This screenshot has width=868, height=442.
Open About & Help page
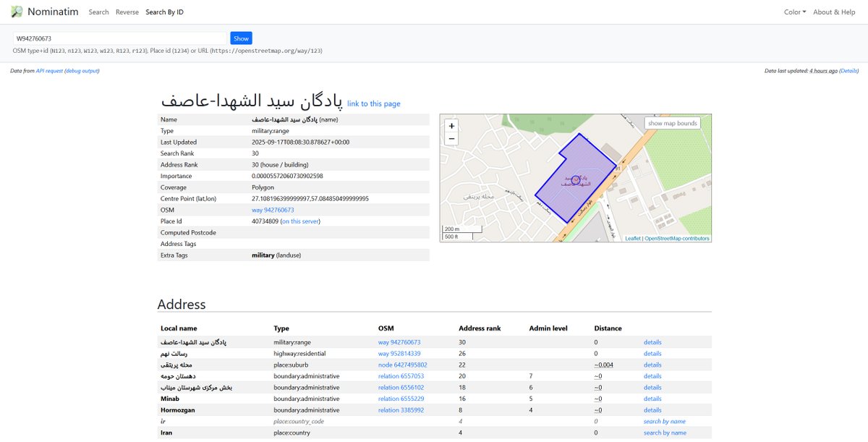834,12
